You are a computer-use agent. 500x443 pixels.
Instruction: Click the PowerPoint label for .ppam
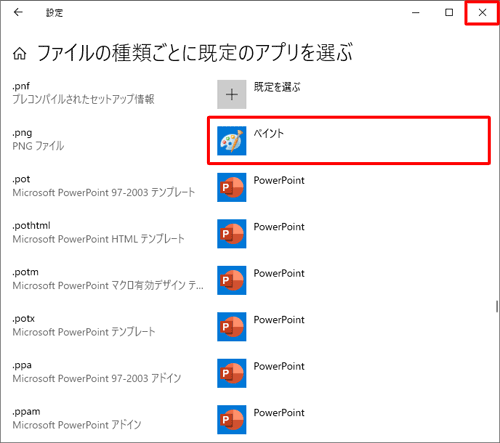point(279,413)
